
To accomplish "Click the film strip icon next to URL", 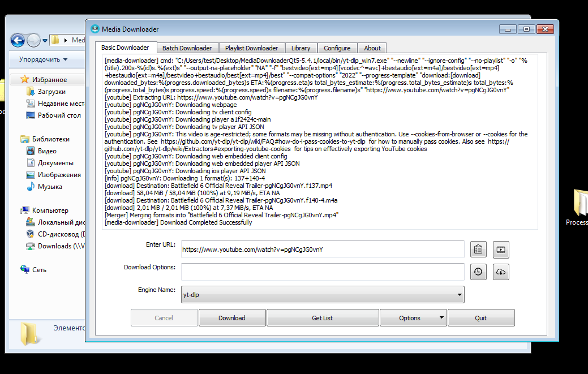I will (501, 249).
